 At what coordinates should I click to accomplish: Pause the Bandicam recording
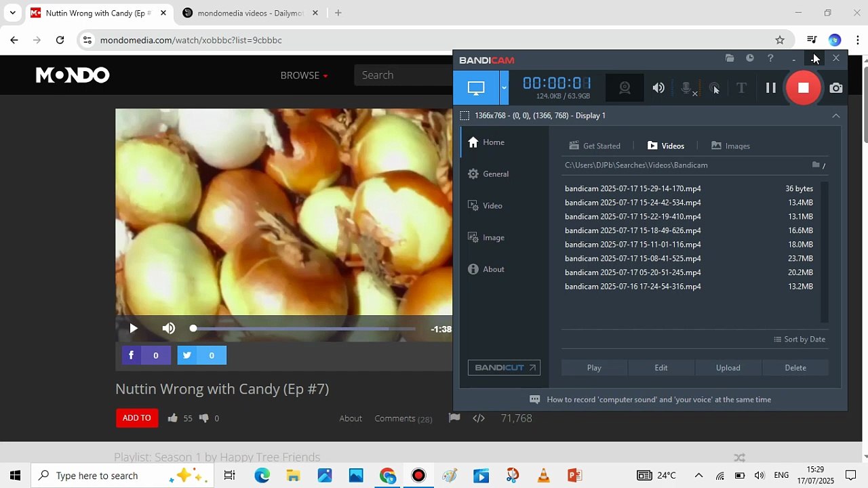pyautogui.click(x=771, y=87)
